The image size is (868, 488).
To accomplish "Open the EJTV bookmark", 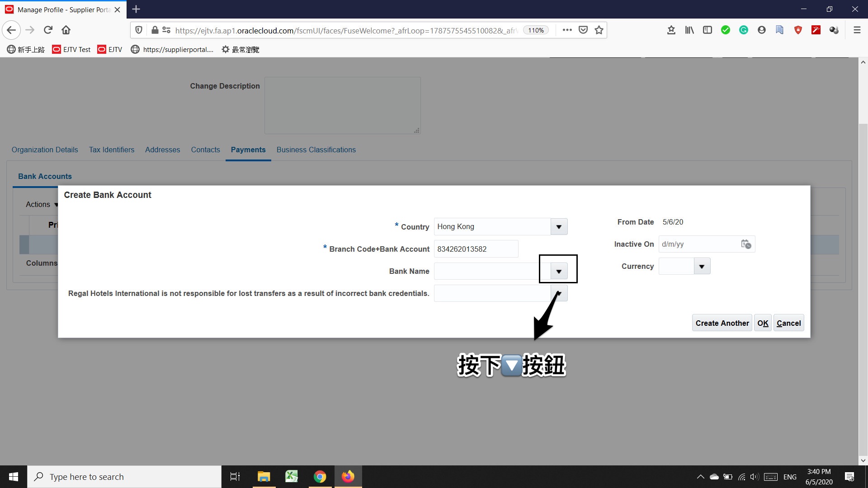I will [110, 50].
